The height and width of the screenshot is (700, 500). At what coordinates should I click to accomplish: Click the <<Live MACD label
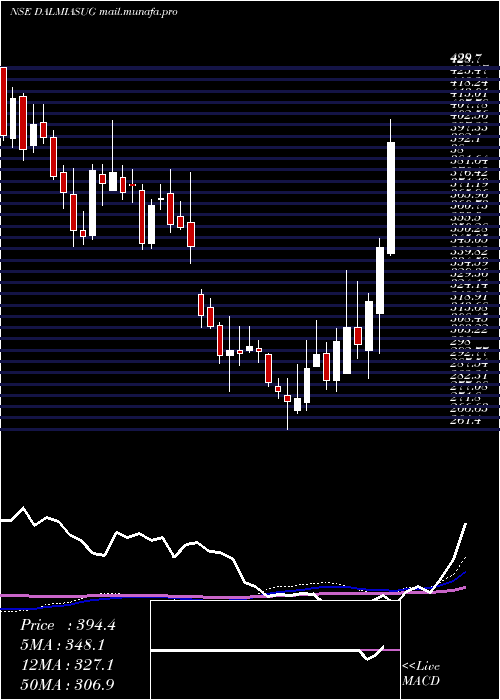pyautogui.click(x=421, y=674)
